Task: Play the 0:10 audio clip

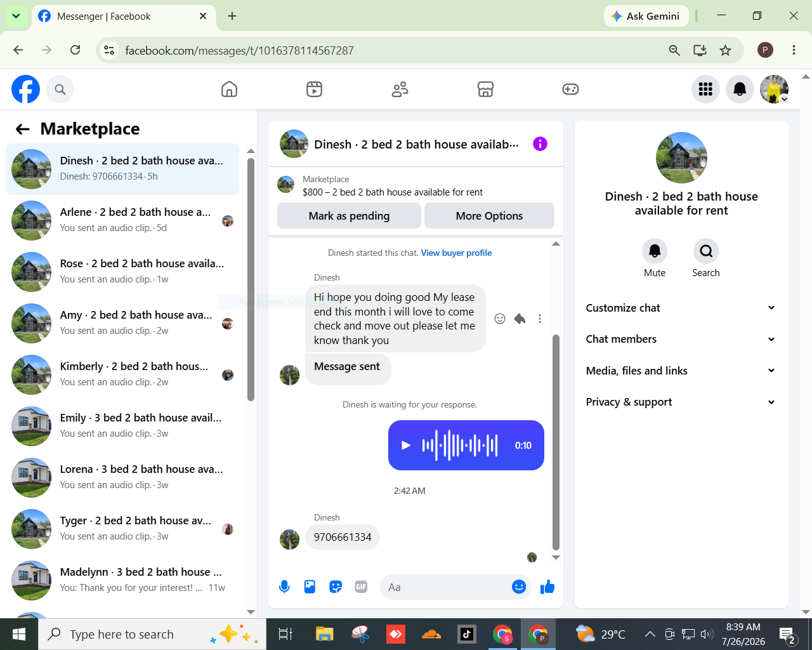Action: click(x=406, y=446)
